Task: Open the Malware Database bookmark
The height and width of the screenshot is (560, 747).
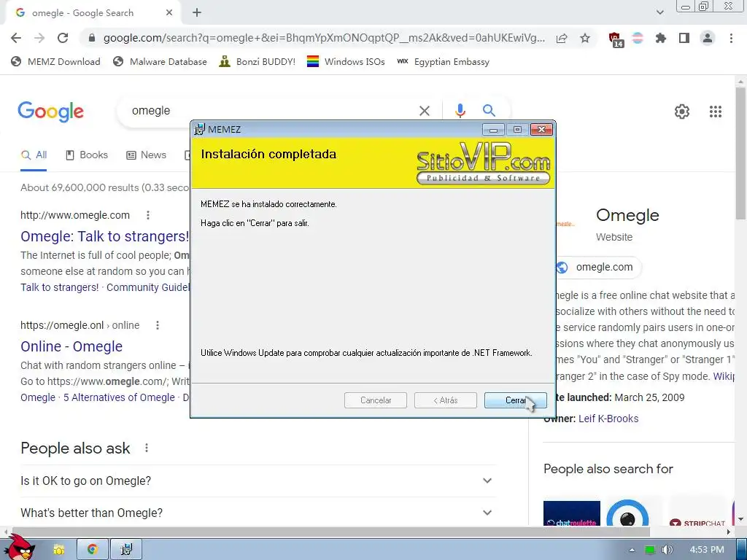Action: point(160,61)
